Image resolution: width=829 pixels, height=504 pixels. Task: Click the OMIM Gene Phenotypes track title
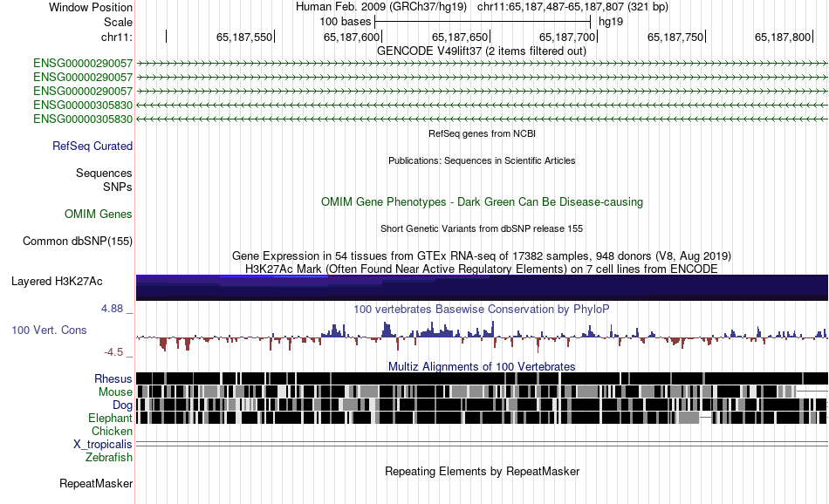(482, 201)
